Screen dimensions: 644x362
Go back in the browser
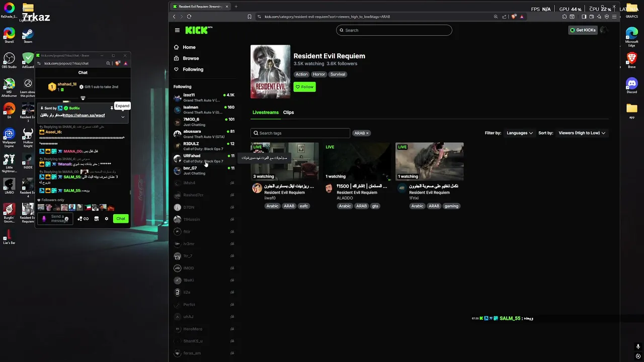pos(174,17)
